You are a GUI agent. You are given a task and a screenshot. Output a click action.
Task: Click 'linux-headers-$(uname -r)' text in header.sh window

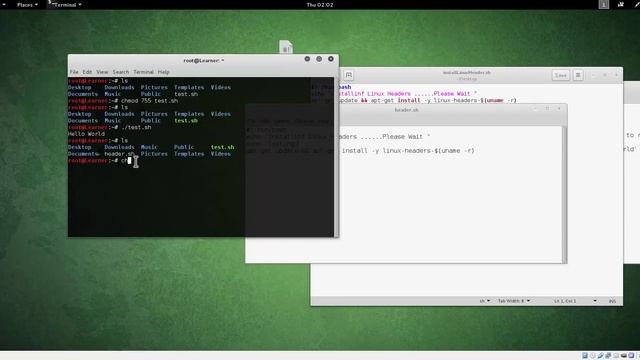429,151
